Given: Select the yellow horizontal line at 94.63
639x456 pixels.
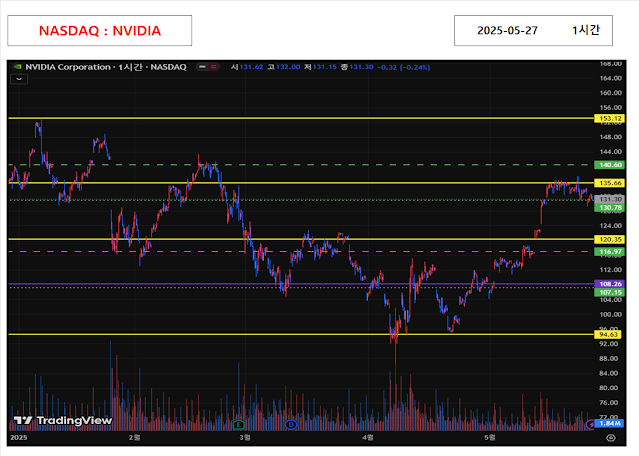Looking at the screenshot, I should tap(301, 335).
